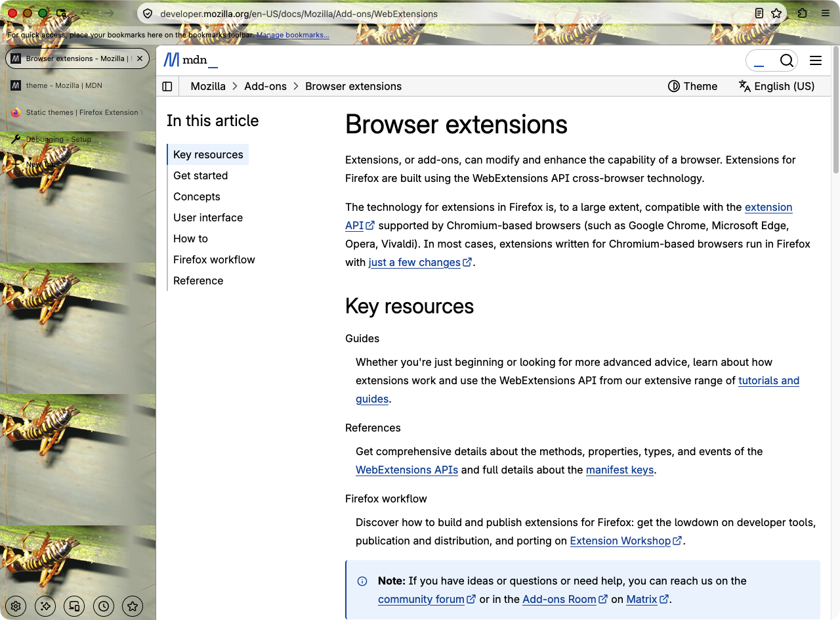Open a New Tab from sidebar
The height and width of the screenshot is (620, 840).
78,164
